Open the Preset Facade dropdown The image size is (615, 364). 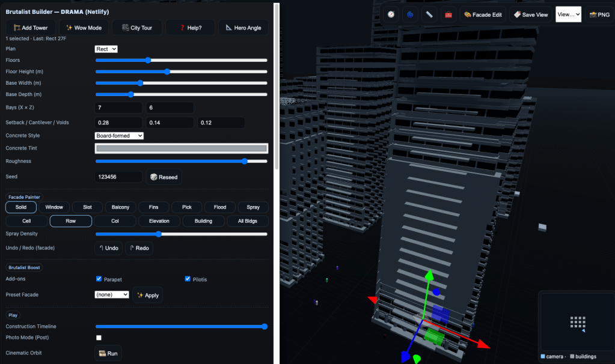(x=112, y=295)
